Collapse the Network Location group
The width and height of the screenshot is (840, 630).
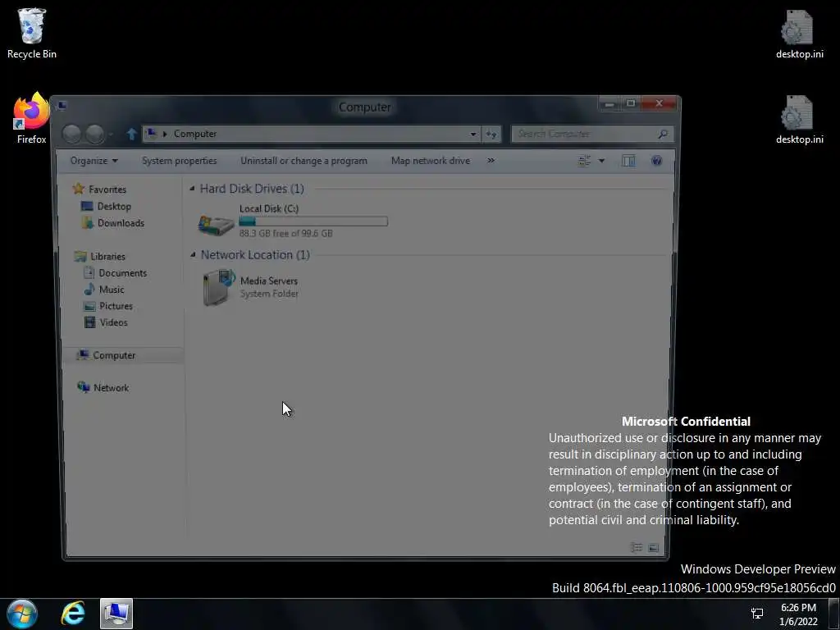193,255
